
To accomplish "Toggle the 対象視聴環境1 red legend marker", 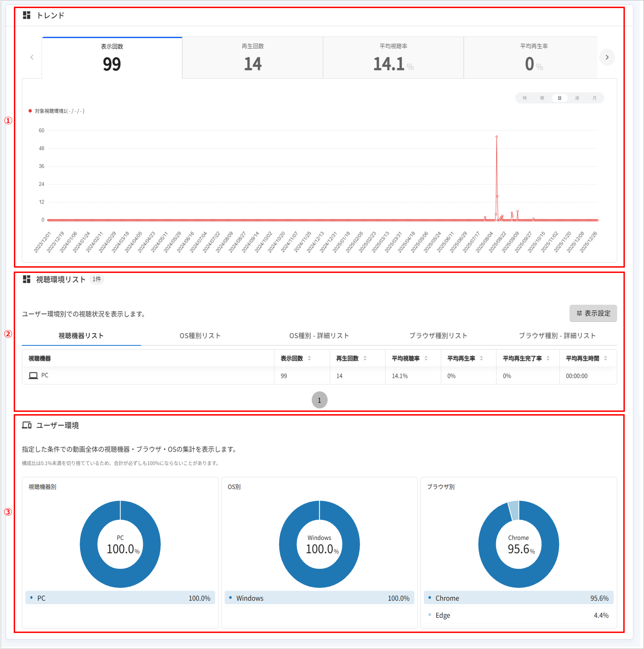I will click(30, 111).
